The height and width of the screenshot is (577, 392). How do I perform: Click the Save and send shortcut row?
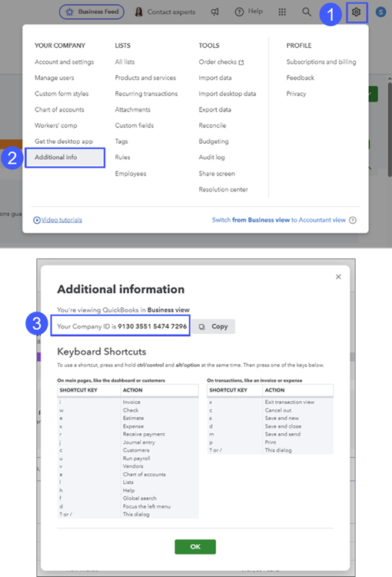(x=271, y=434)
